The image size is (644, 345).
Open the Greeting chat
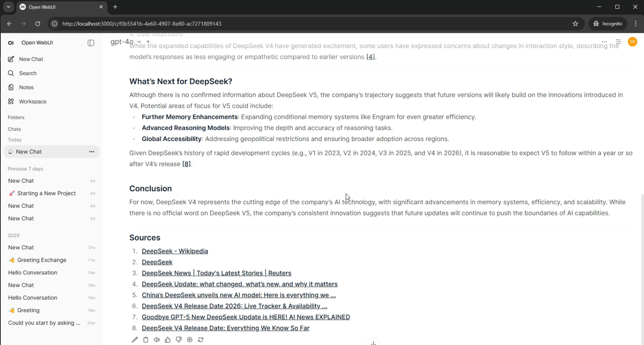tap(51, 310)
